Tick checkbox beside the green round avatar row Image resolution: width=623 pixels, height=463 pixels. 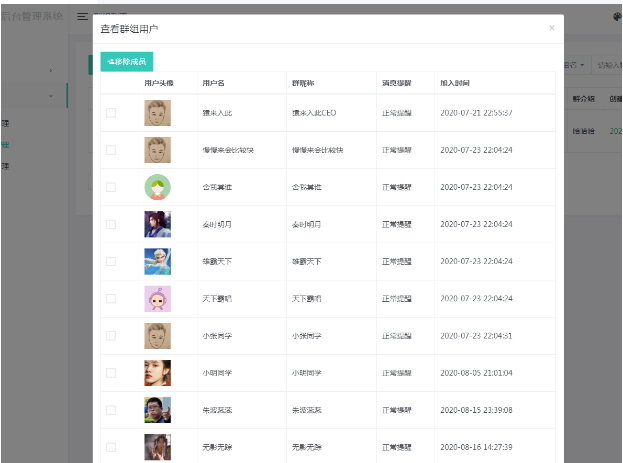111,187
